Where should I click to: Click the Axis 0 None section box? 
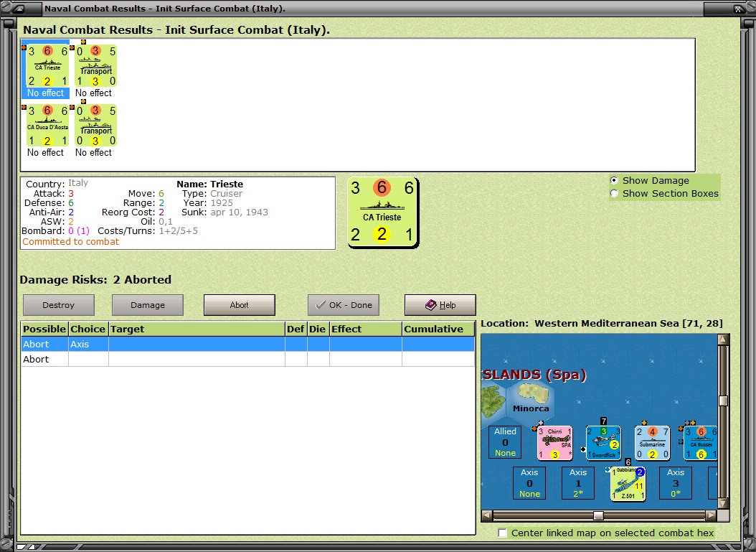pyautogui.click(x=529, y=483)
